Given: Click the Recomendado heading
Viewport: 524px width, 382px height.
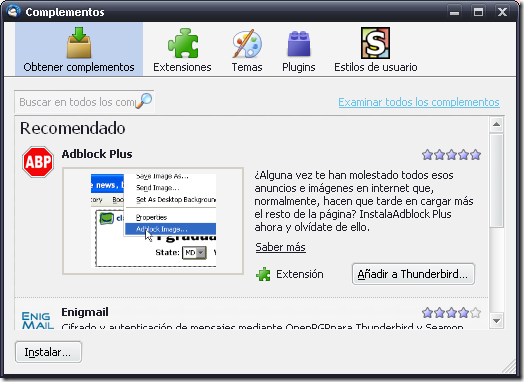Looking at the screenshot, I should (73, 128).
